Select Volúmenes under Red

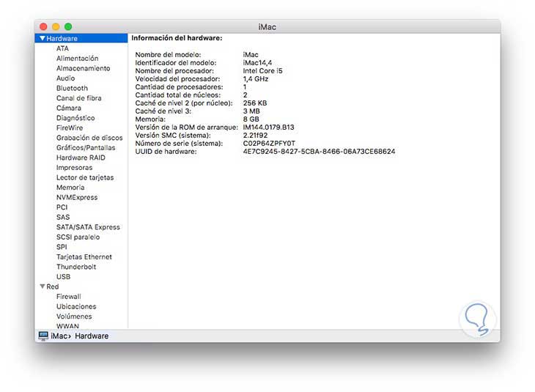coord(74,317)
